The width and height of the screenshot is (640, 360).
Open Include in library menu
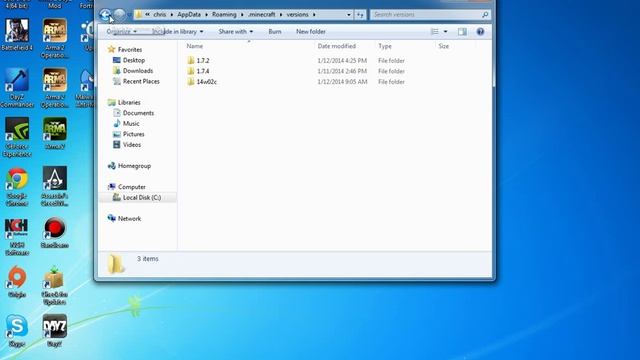(x=177, y=31)
